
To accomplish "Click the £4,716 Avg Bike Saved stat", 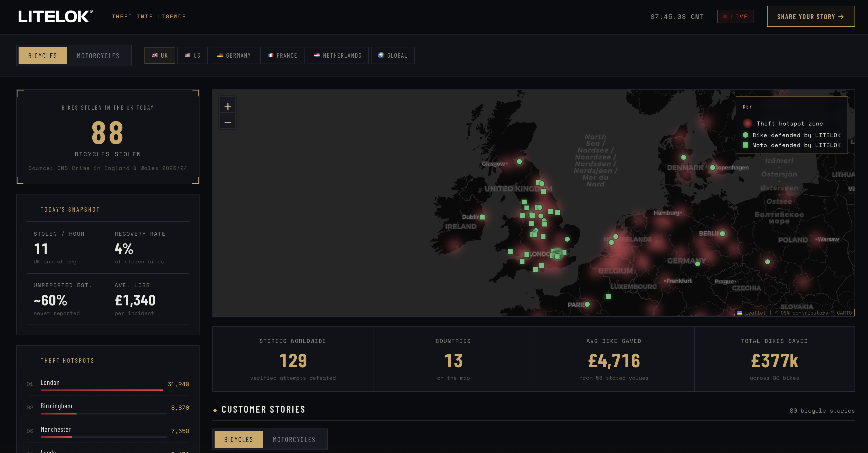I will click(x=614, y=361).
